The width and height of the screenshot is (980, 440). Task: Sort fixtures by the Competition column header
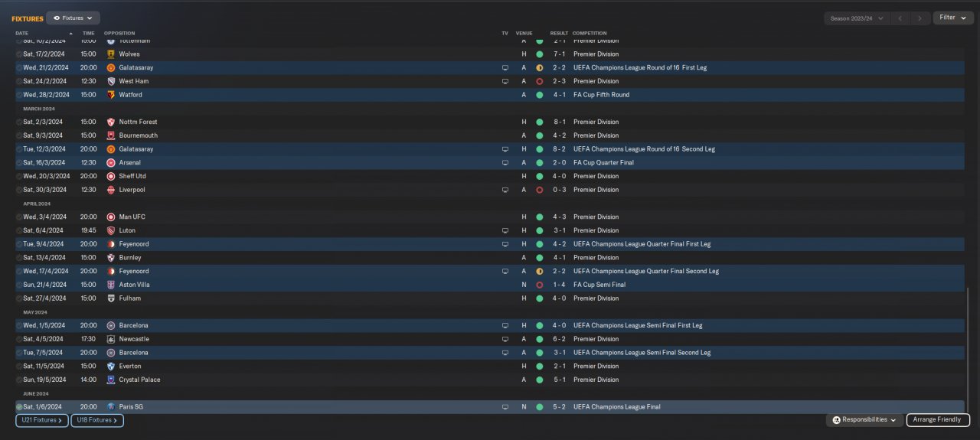point(590,34)
